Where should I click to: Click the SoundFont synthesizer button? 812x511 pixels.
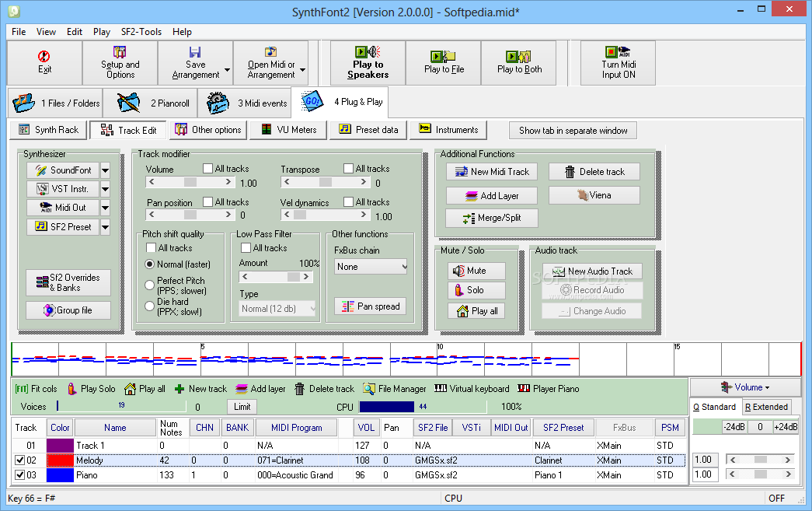[63, 170]
